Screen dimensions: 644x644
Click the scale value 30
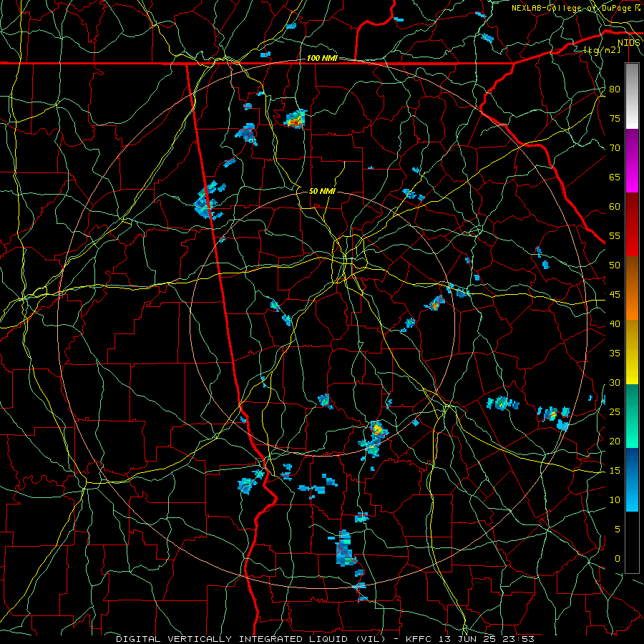tap(615, 383)
